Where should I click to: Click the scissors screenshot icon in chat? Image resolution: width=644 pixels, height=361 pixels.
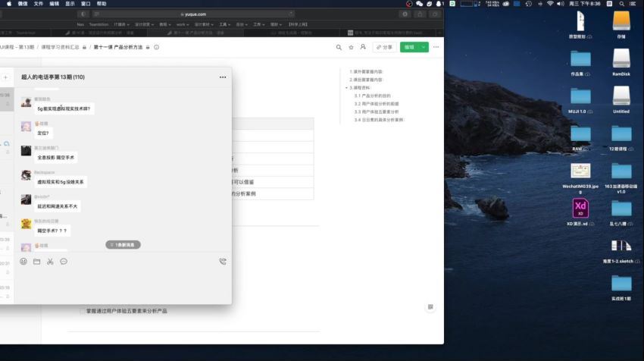[50, 262]
